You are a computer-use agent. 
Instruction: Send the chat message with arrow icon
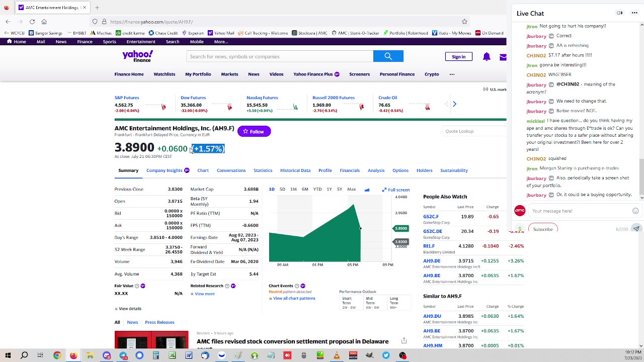tap(636, 229)
